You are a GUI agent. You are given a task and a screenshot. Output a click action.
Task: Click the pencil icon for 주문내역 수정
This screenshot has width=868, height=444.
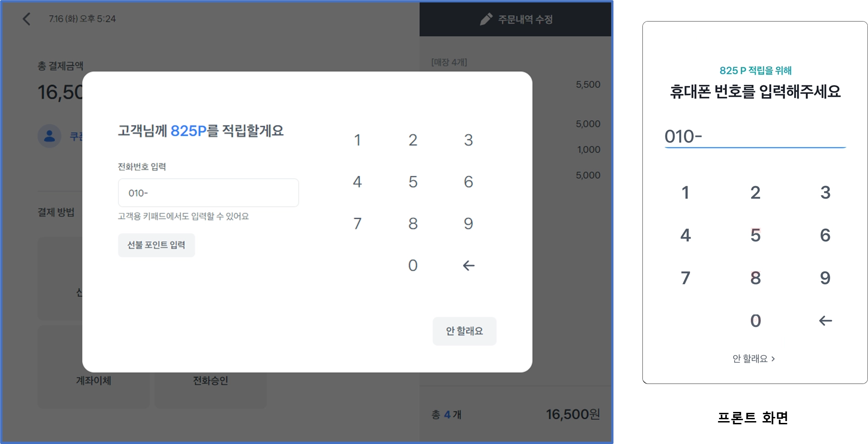[x=486, y=19]
